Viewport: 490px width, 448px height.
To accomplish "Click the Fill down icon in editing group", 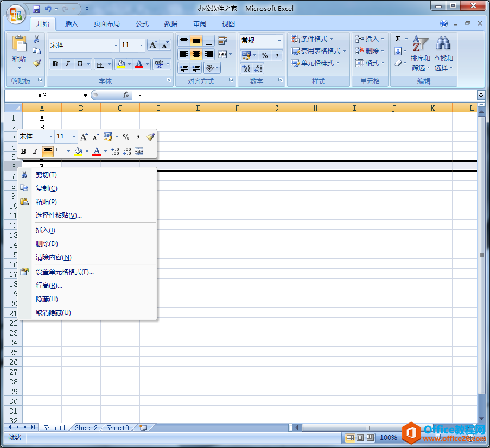I will click(x=398, y=51).
